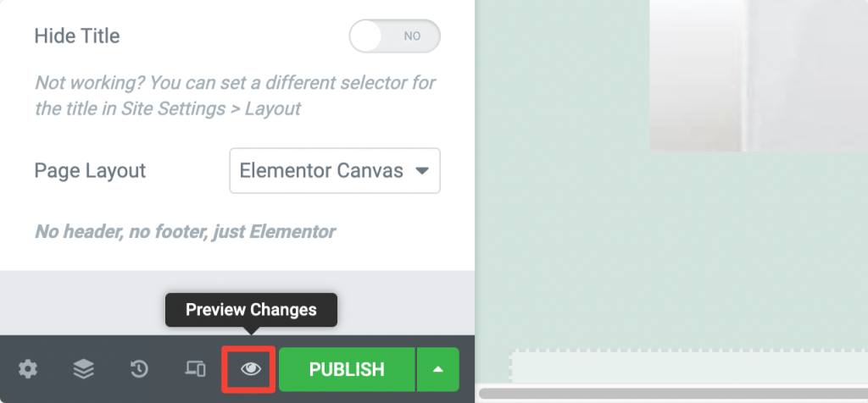Toggle the Hide Title switch
The height and width of the screenshot is (403, 868).
coord(395,36)
